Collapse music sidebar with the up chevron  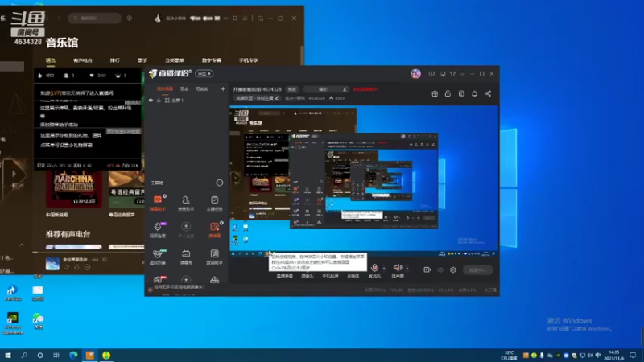point(22,245)
